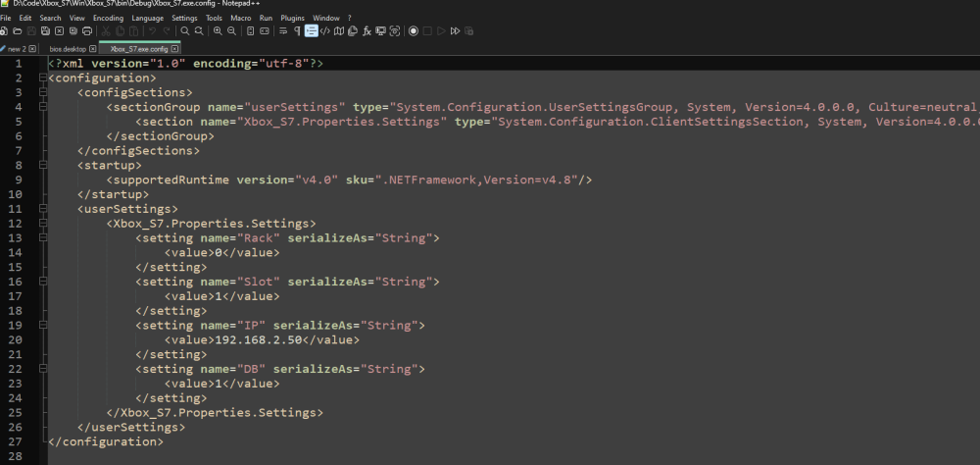Collapse the userSettings fold on line 11

click(x=40, y=209)
